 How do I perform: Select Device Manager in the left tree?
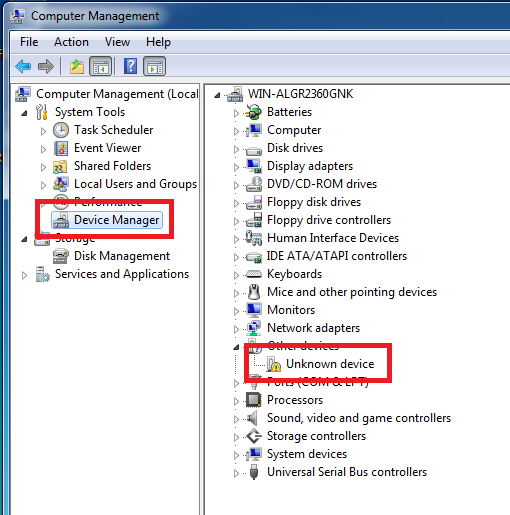pos(107,220)
